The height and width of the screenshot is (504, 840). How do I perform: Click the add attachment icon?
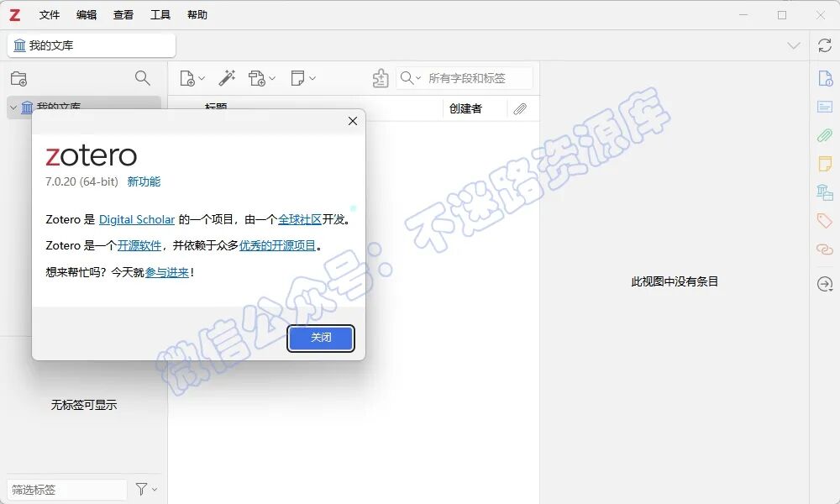coord(257,78)
